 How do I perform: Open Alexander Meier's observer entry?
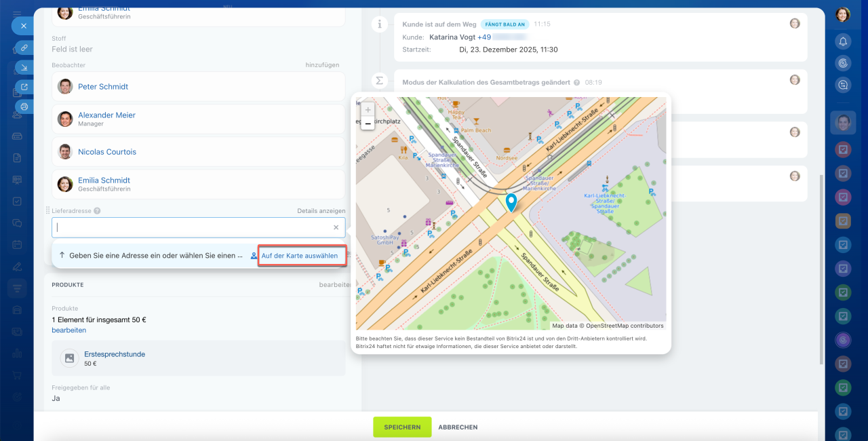[x=106, y=115]
